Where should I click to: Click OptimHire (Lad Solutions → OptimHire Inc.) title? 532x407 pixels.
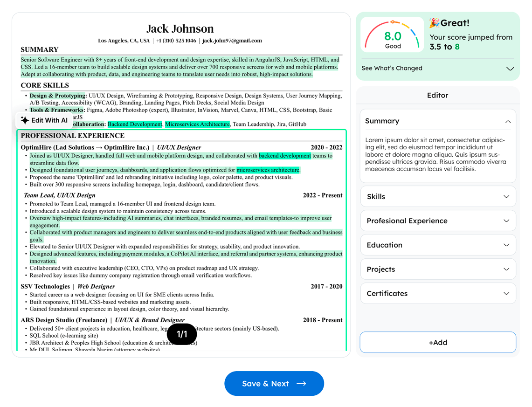click(x=85, y=147)
